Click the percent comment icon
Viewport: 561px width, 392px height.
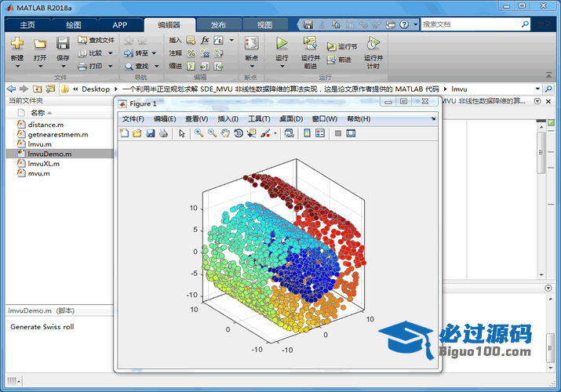click(x=191, y=53)
